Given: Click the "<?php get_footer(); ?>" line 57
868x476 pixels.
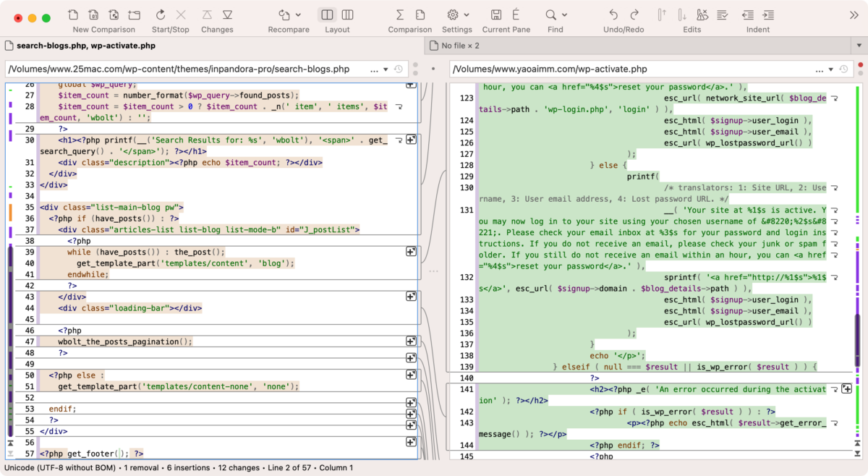Looking at the screenshot, I should click(91, 454).
